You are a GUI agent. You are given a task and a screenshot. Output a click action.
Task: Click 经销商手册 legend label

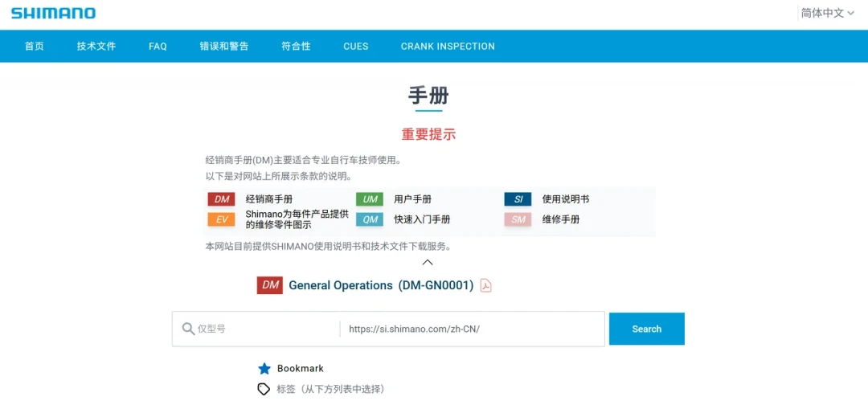point(269,199)
